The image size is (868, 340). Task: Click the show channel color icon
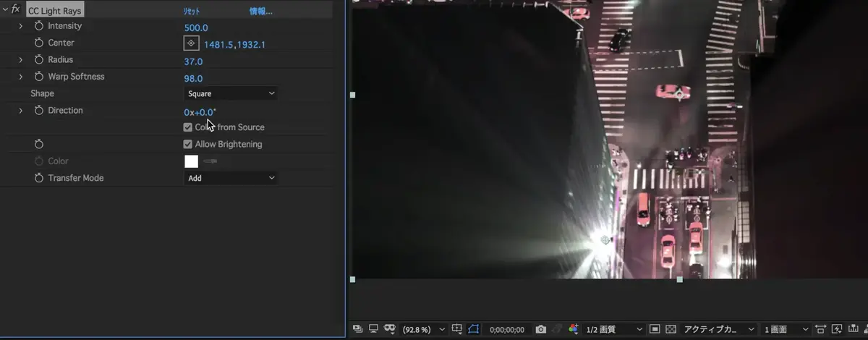click(574, 329)
